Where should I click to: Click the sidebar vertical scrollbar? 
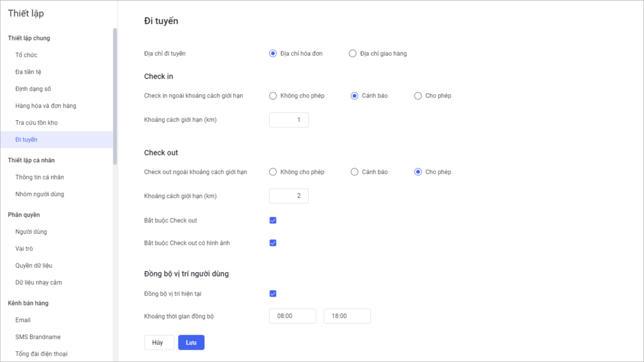coord(115,96)
